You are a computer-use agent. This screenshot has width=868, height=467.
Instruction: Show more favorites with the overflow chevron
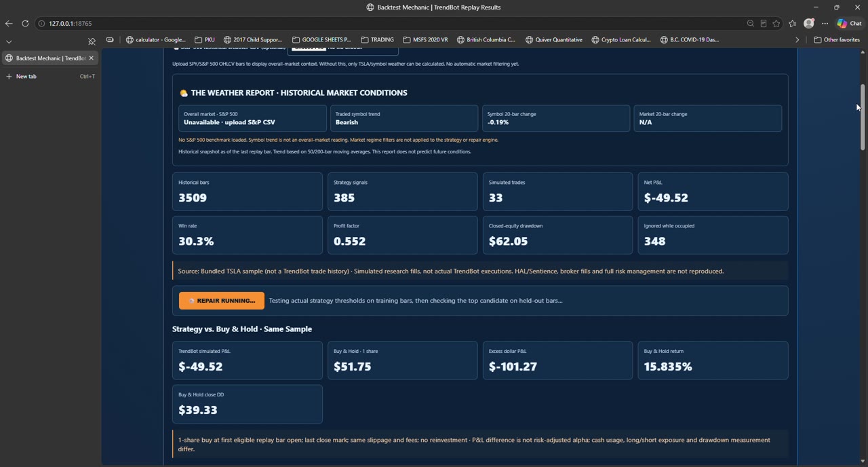pos(797,39)
